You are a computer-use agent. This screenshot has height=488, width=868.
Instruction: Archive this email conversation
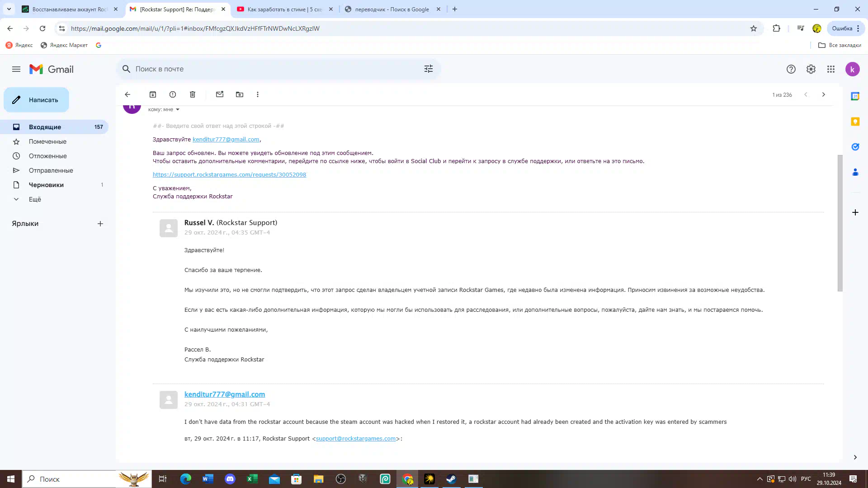153,94
